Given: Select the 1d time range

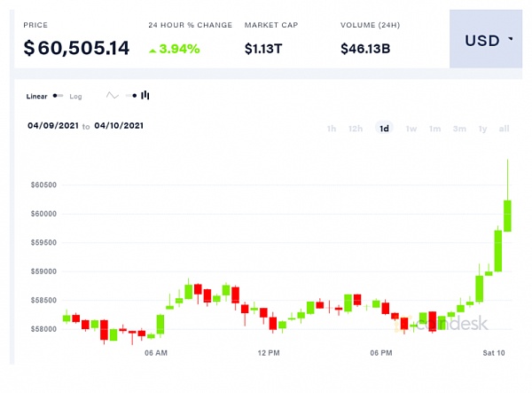Looking at the screenshot, I should click(384, 129).
